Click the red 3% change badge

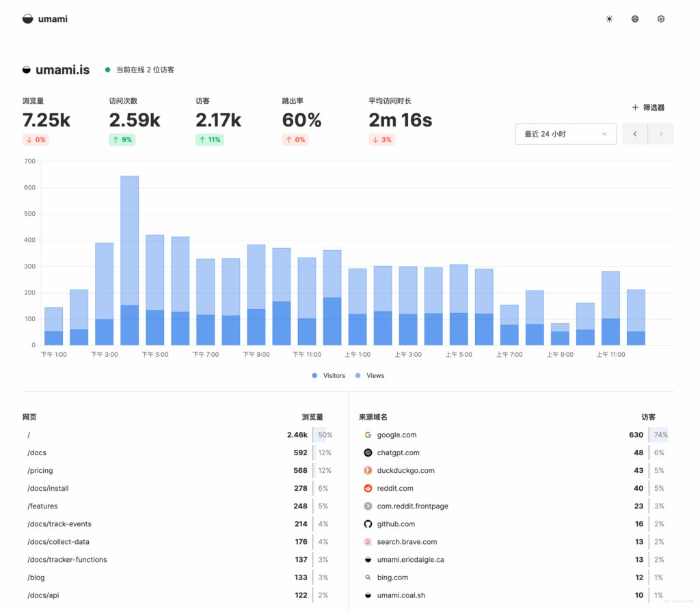pyautogui.click(x=381, y=139)
